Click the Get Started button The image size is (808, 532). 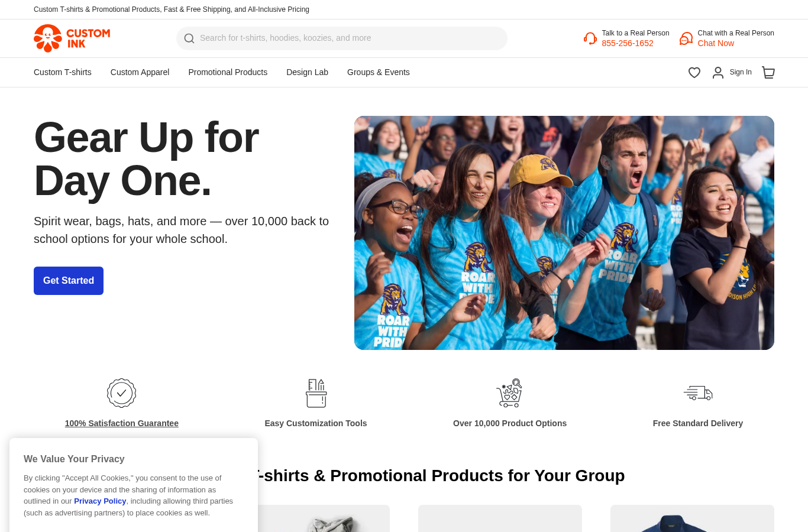coord(69,281)
